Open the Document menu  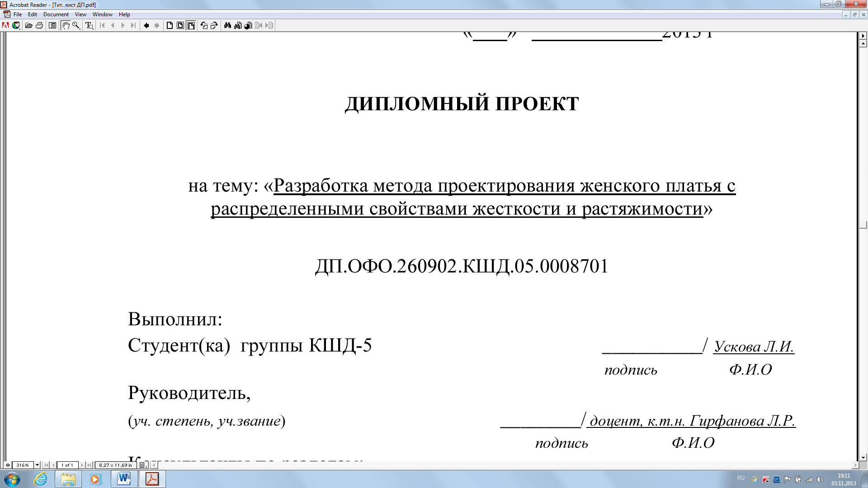pyautogui.click(x=56, y=14)
